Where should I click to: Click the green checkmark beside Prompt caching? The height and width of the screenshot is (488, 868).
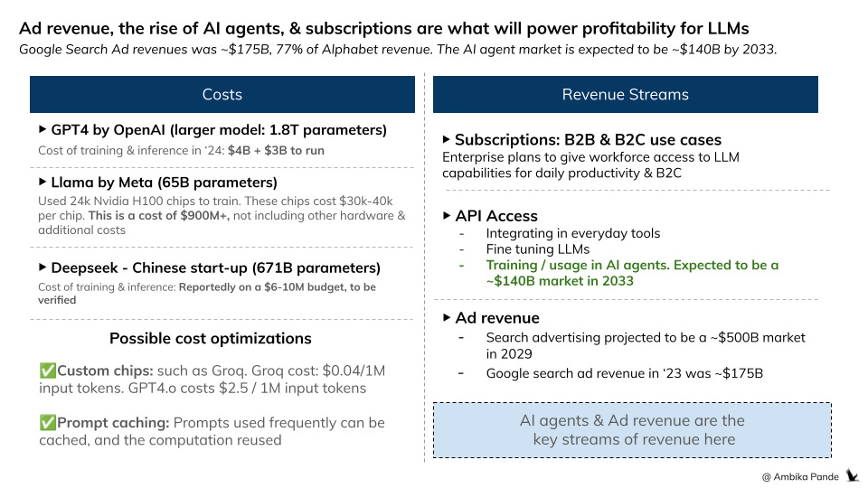tap(48, 423)
